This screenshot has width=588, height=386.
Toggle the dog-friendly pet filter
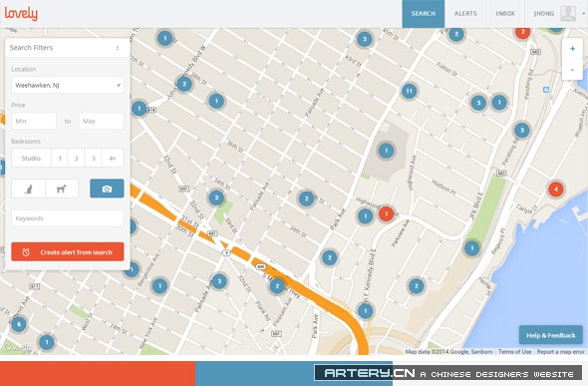62,189
